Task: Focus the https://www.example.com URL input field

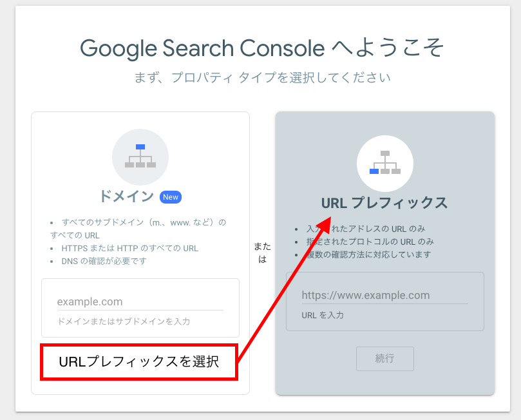Action: pos(384,296)
